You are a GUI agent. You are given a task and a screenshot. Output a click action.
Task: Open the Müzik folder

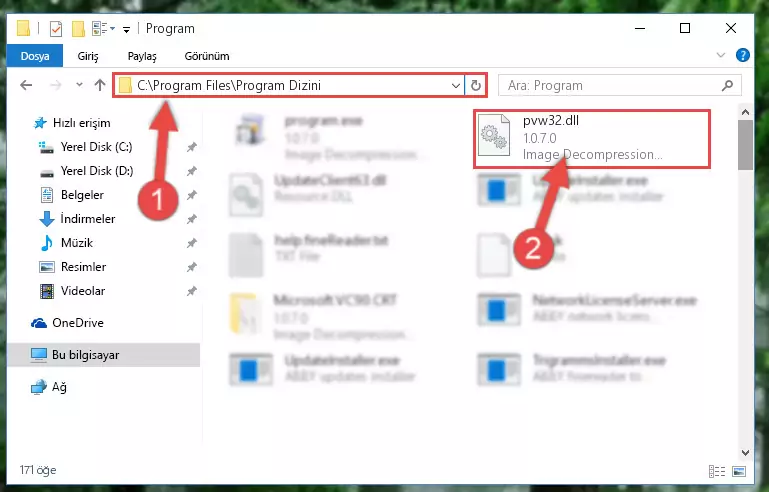click(77, 243)
